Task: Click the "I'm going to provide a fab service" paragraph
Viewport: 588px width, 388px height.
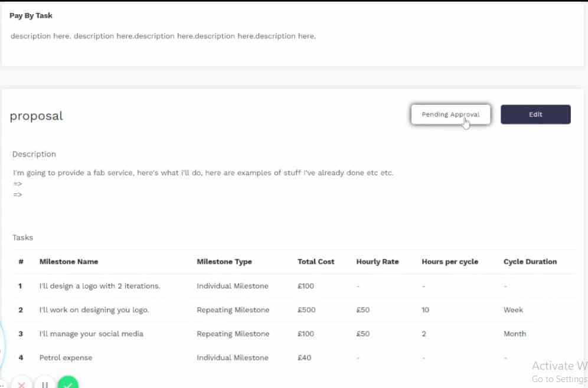Action: (x=203, y=173)
